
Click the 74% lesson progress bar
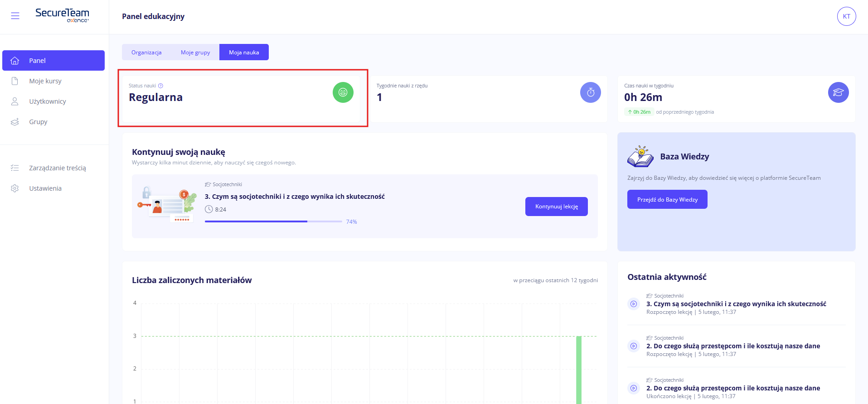pyautogui.click(x=273, y=221)
